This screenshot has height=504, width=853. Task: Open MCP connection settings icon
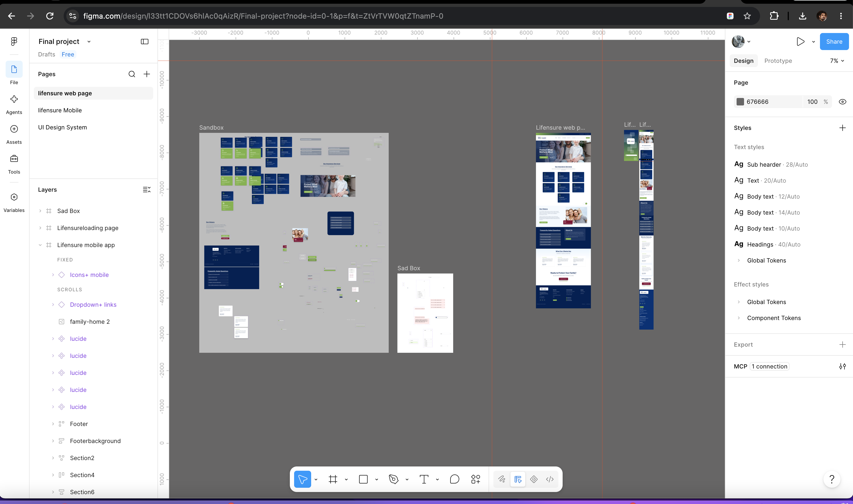point(842,366)
